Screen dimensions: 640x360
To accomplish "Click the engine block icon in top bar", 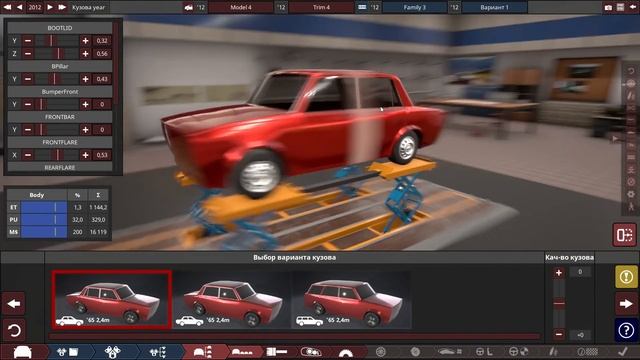I will point(362,7).
